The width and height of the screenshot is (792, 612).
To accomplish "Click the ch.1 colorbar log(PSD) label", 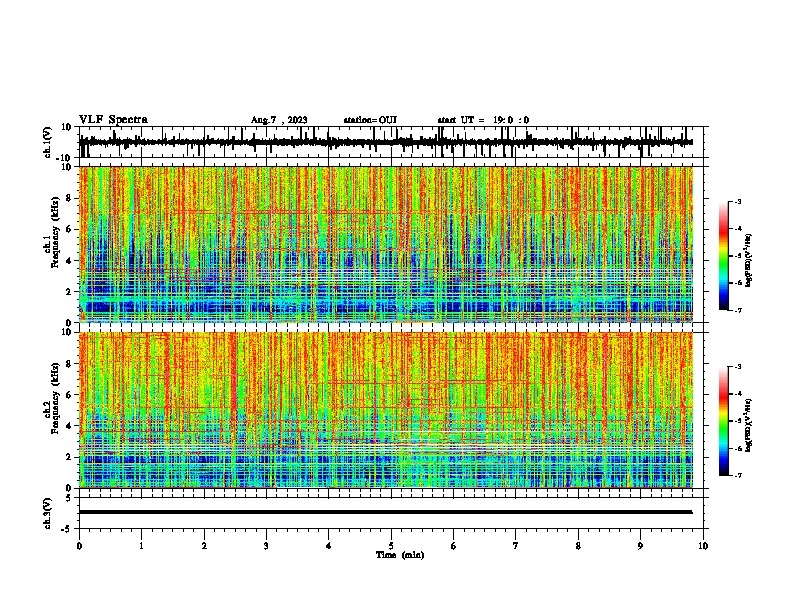I will 748,261.
